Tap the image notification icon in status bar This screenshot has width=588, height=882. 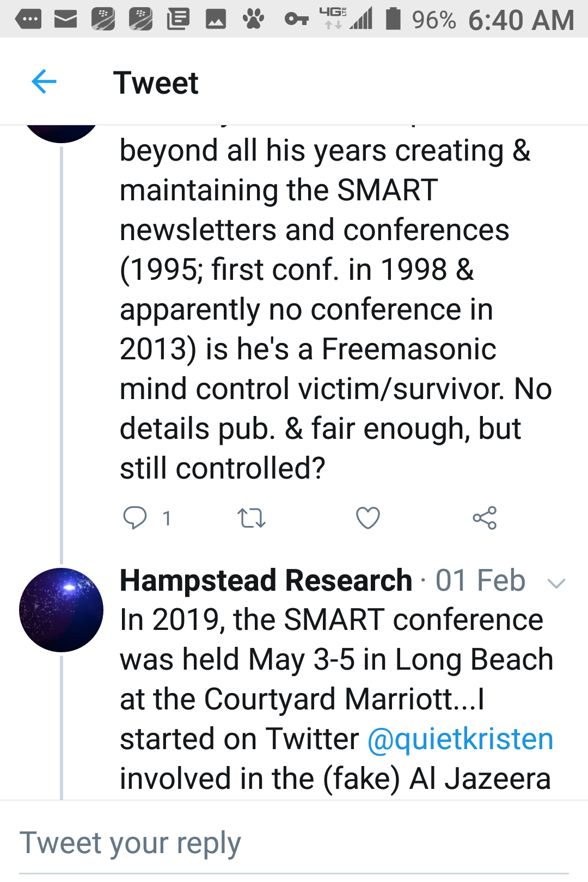coord(216,20)
